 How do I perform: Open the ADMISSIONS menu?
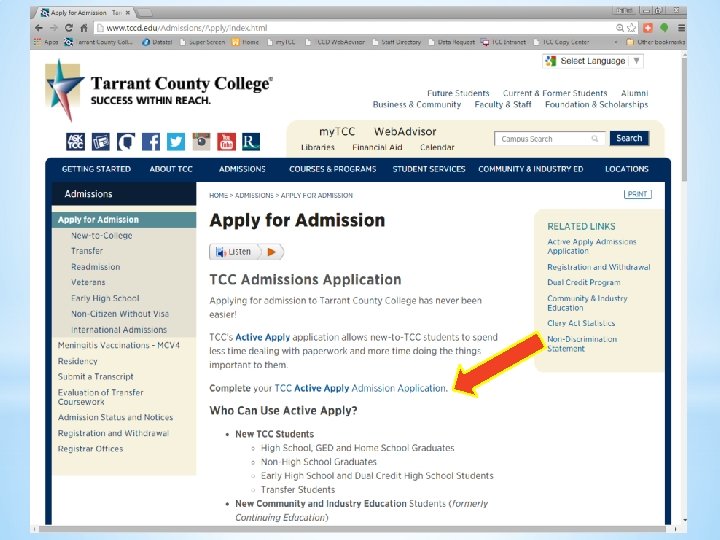[242, 169]
